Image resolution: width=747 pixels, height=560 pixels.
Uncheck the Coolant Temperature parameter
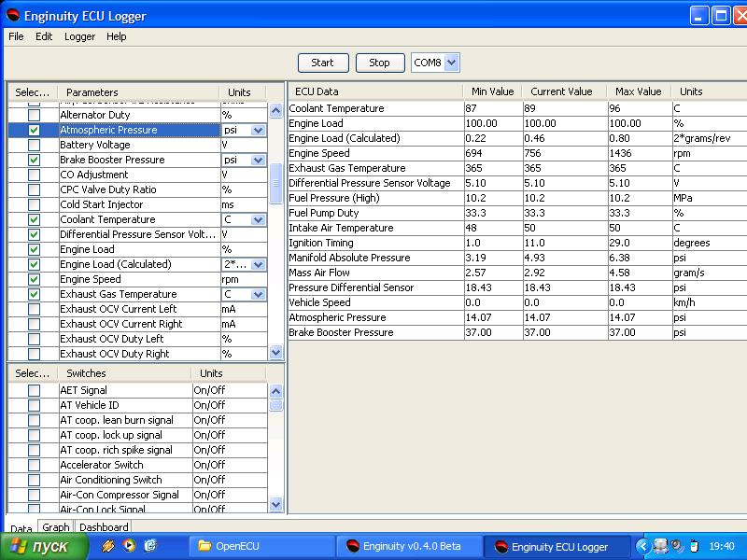click(35, 219)
